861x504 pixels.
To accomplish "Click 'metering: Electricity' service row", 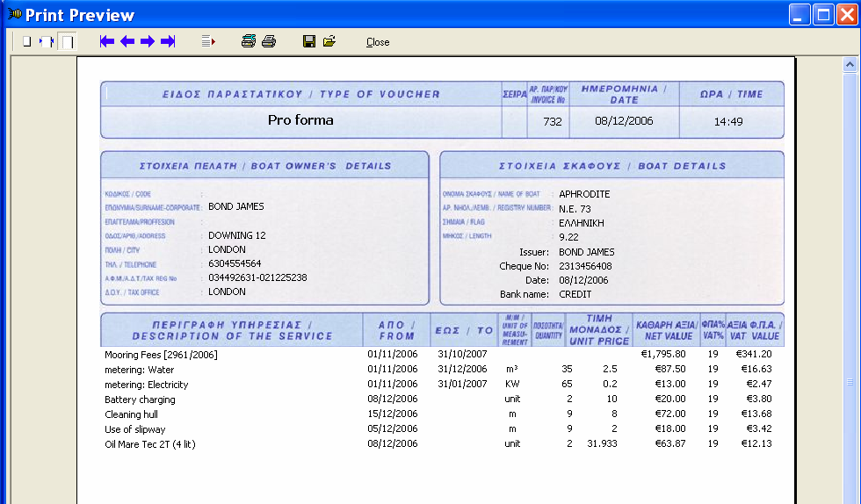I will click(438, 385).
